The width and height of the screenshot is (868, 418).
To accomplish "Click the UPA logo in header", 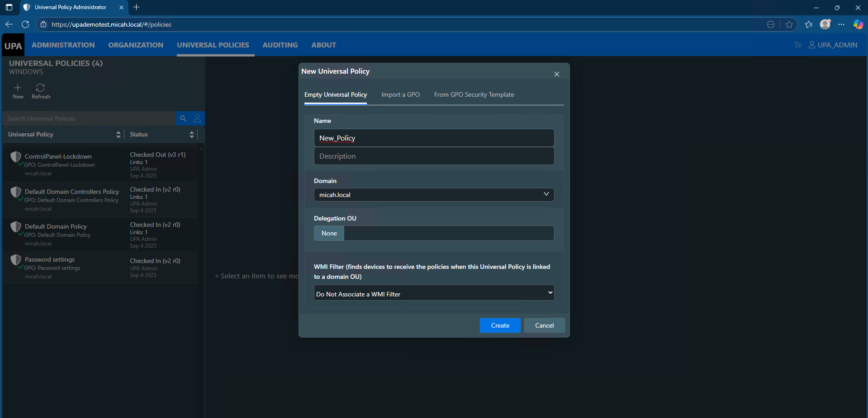I will pos(13,46).
